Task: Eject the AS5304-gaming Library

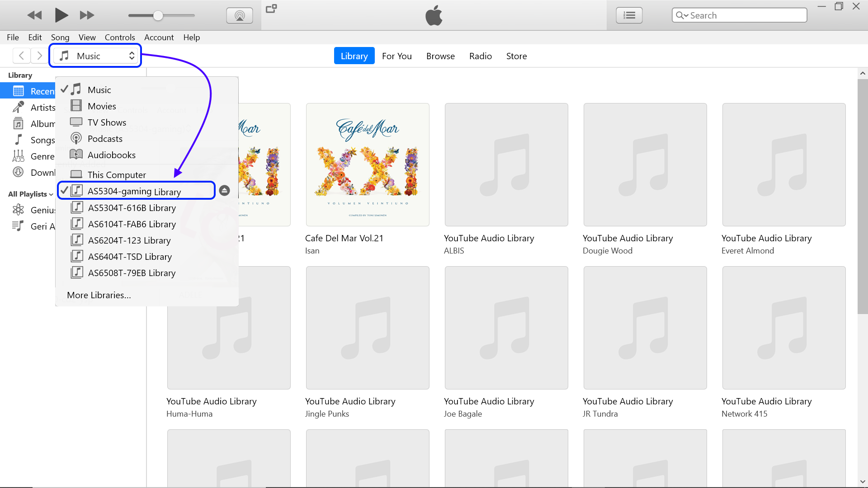Action: tap(224, 191)
